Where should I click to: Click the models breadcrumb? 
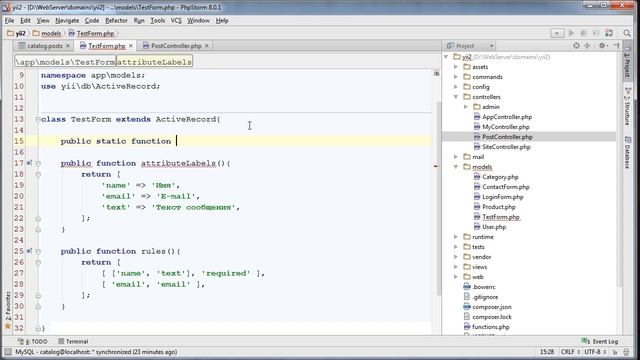47,33
